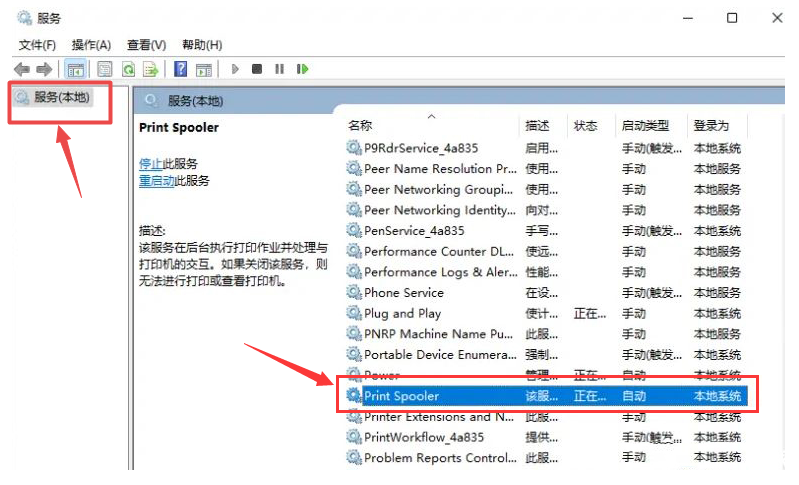Click the 本地系统 login of Print Spooler
Image resolution: width=799 pixels, height=485 pixels.
point(717,396)
